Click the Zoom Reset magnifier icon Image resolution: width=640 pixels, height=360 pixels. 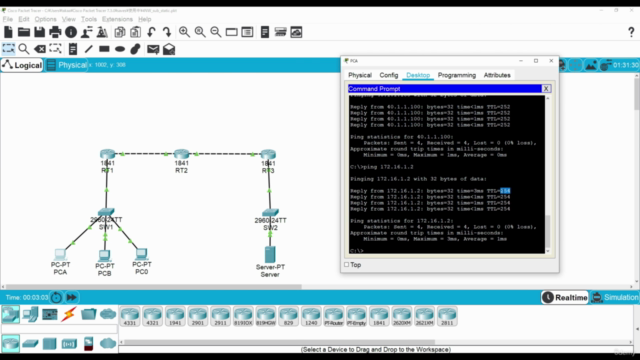click(200, 32)
